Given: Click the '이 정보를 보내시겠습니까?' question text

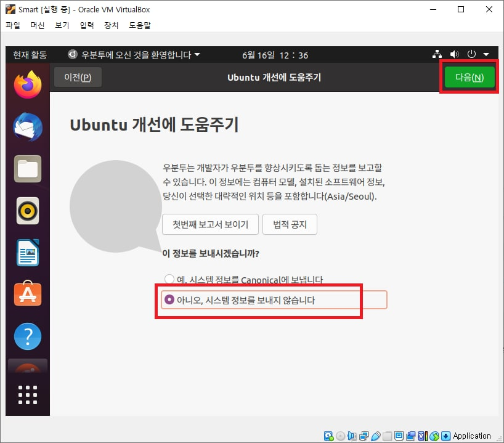Looking at the screenshot, I should click(211, 253).
